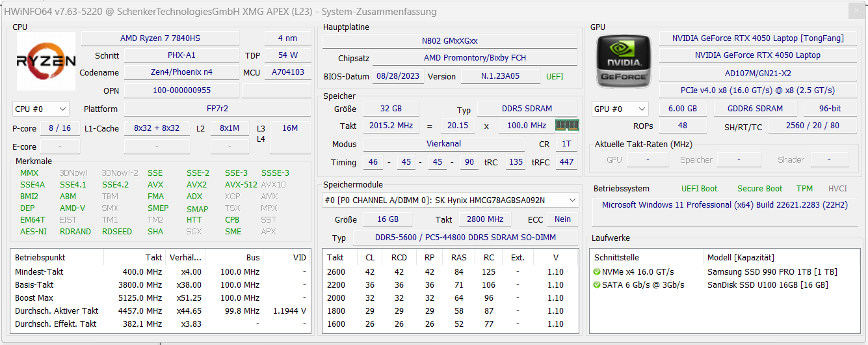Click the Boost Max row in clock table

pos(161,298)
